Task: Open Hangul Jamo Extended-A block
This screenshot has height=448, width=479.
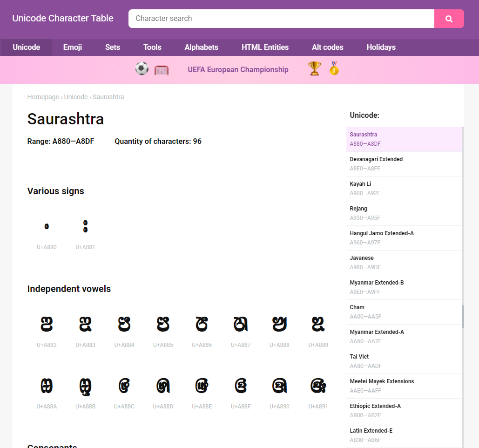Action: [x=404, y=238]
